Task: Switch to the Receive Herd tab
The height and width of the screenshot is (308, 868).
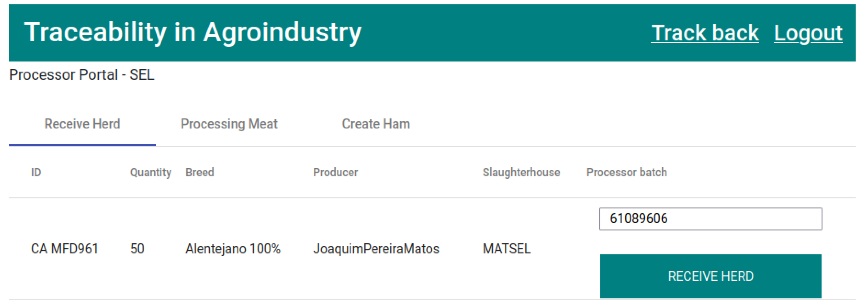Action: click(x=82, y=124)
